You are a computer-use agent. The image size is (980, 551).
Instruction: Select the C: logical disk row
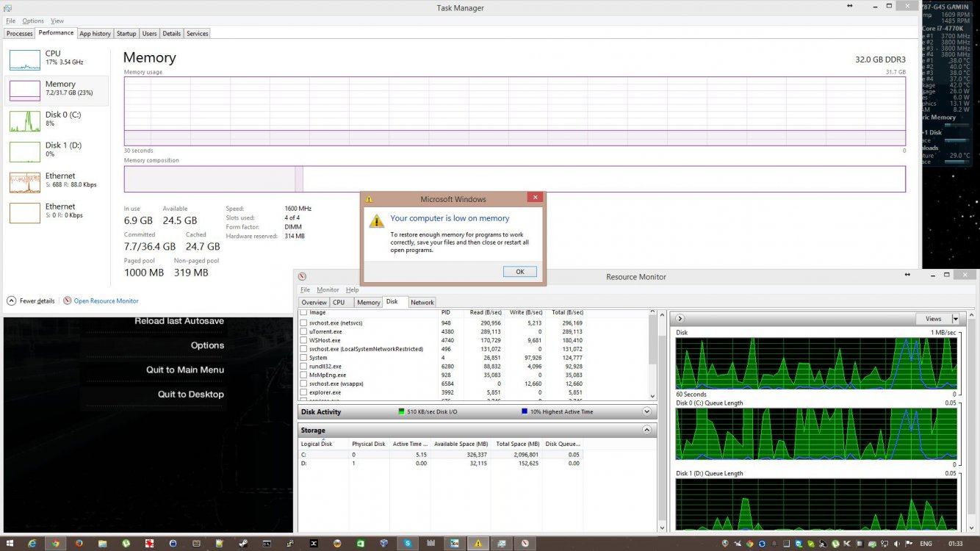[x=441, y=455]
